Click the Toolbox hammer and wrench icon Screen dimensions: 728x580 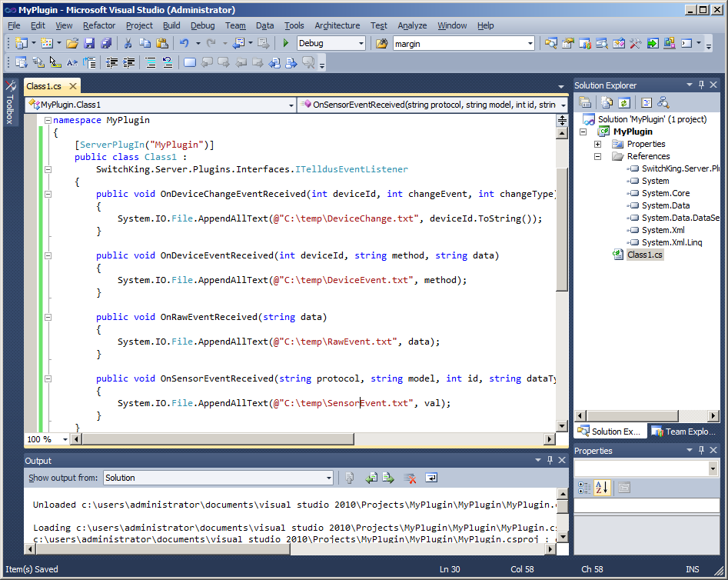tap(635, 43)
